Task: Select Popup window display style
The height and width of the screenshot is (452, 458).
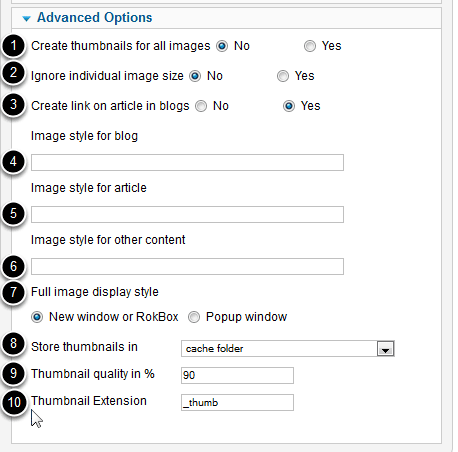Action: [x=194, y=317]
